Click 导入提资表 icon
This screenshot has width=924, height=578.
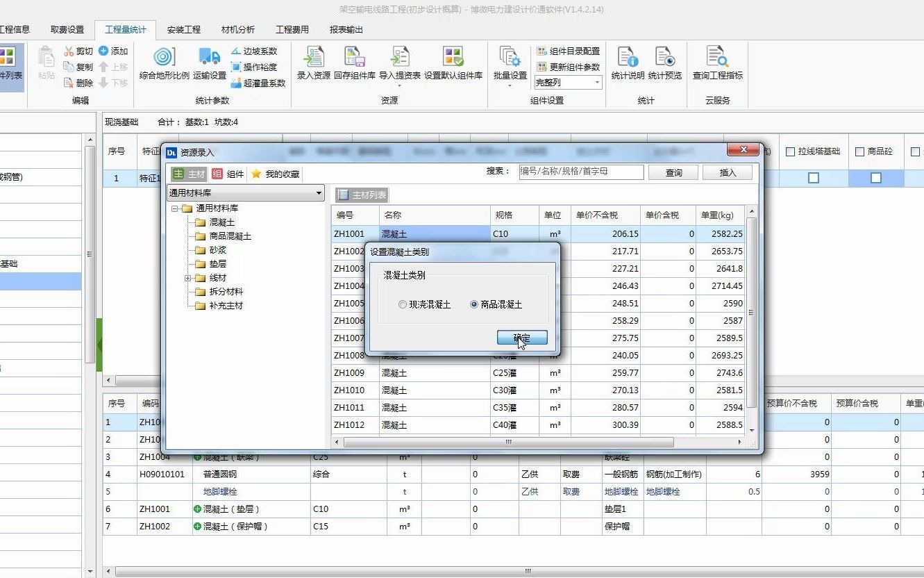pos(400,57)
